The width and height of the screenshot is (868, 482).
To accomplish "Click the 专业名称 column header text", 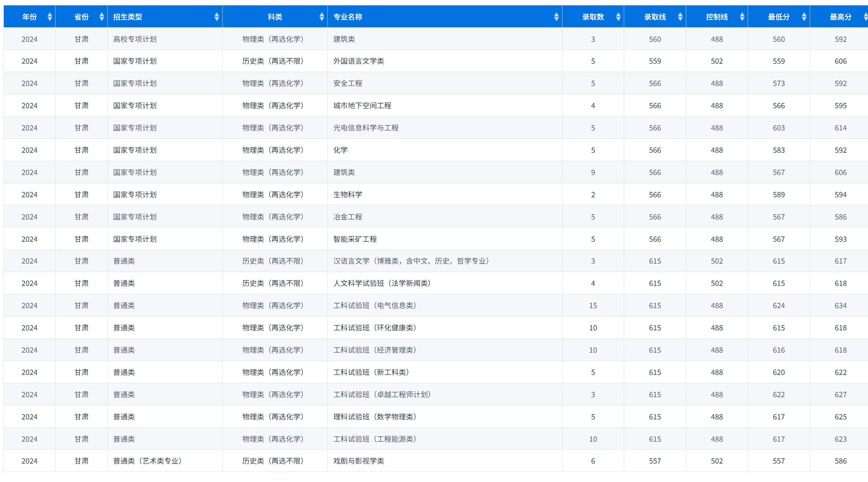I will 348,17.
